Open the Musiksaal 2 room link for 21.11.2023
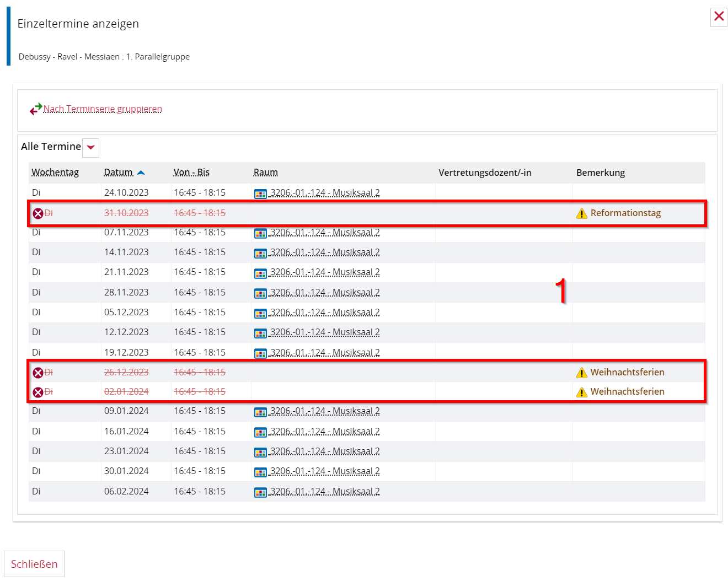Image resolution: width=728 pixels, height=581 pixels. [x=325, y=272]
